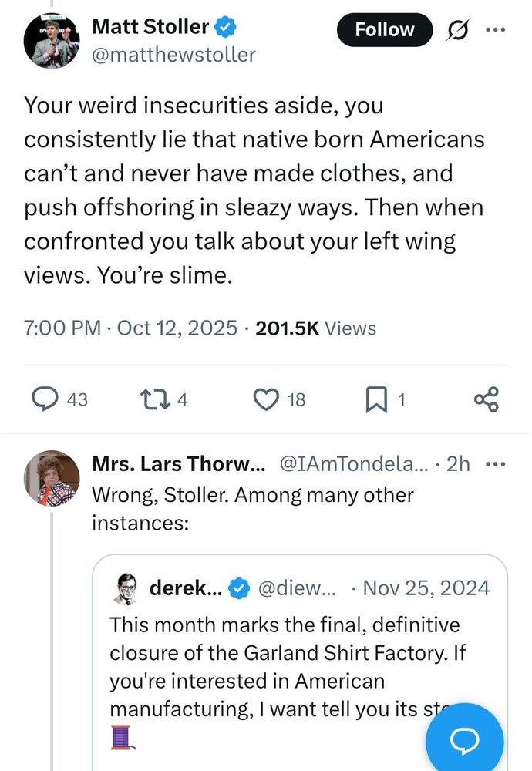Like the tweet with heart icon
Image resolution: width=532 pixels, height=771 pixels.
266,399
